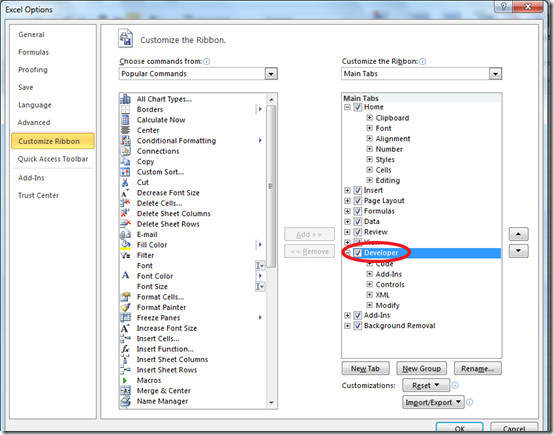Click the Calculate Now calculator icon
Viewport: 554px width, 435px height.
pos(125,120)
